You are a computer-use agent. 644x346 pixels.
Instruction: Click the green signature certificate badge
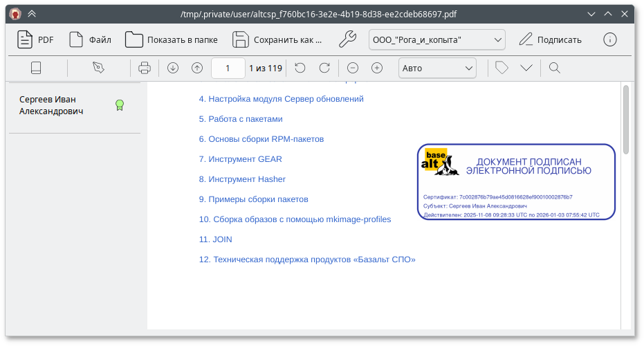click(120, 105)
